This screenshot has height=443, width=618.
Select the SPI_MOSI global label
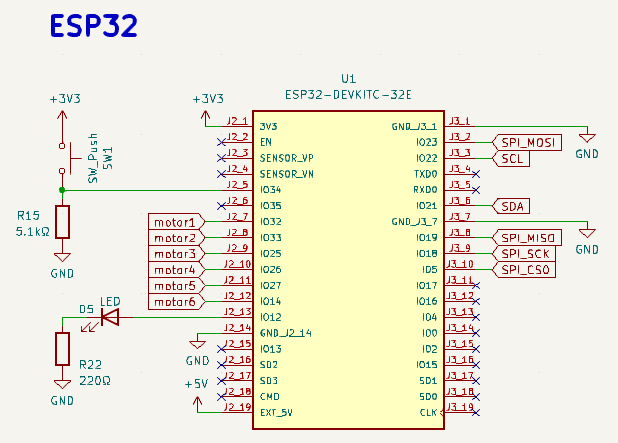[x=527, y=142]
